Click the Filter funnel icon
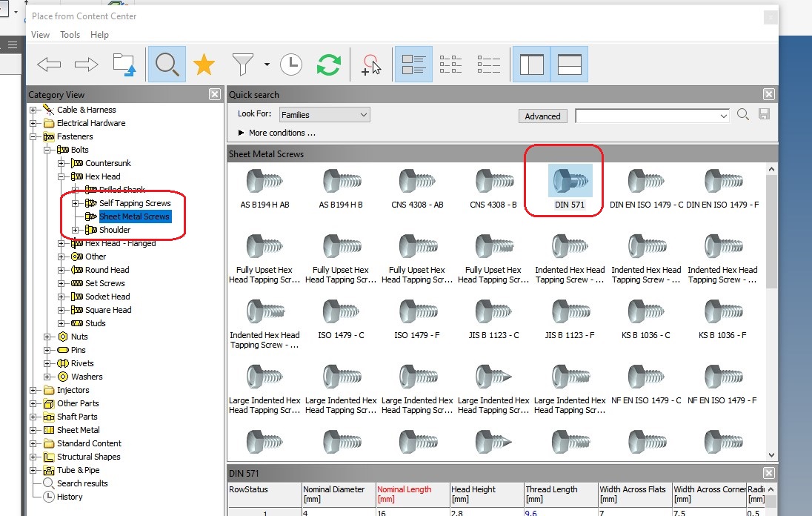The image size is (812, 516). pos(242,64)
